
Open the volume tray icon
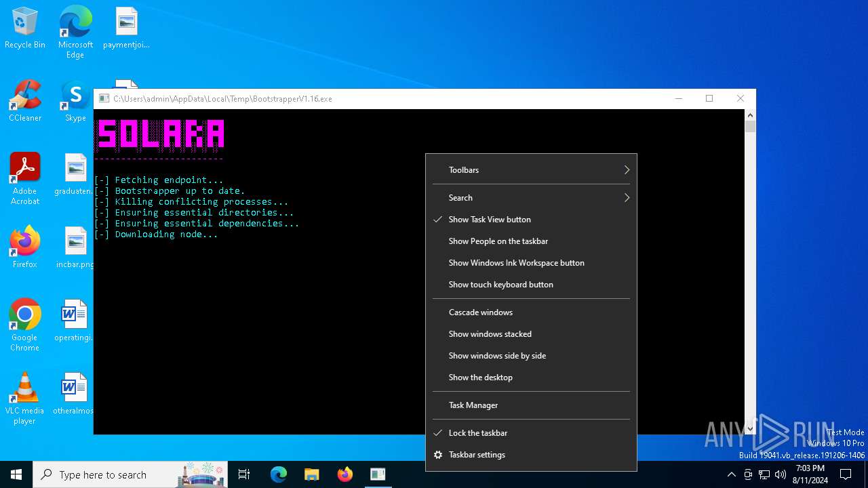(x=781, y=474)
